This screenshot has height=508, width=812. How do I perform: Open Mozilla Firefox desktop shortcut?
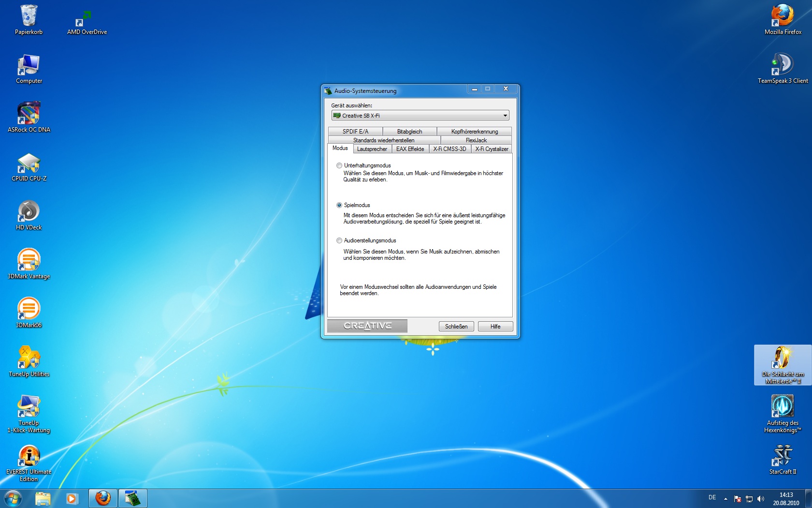coord(783,20)
